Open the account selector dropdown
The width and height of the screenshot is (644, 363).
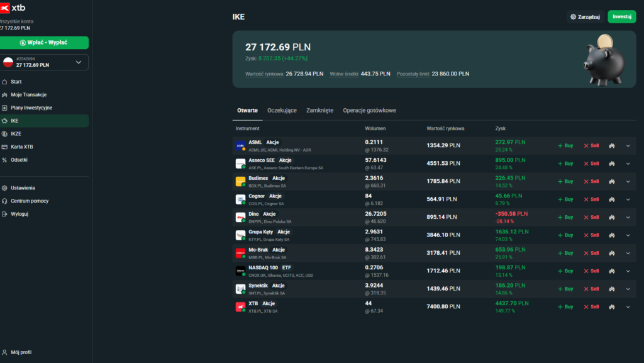(x=44, y=62)
